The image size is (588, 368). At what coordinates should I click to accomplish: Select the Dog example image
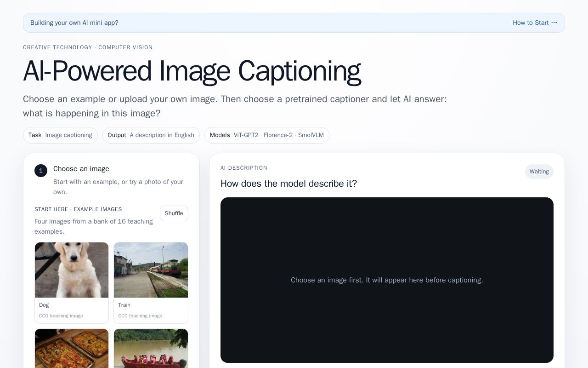coord(72,283)
